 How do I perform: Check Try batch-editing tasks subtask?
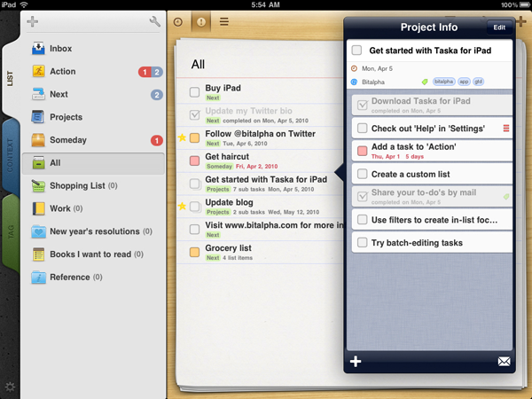(x=363, y=242)
